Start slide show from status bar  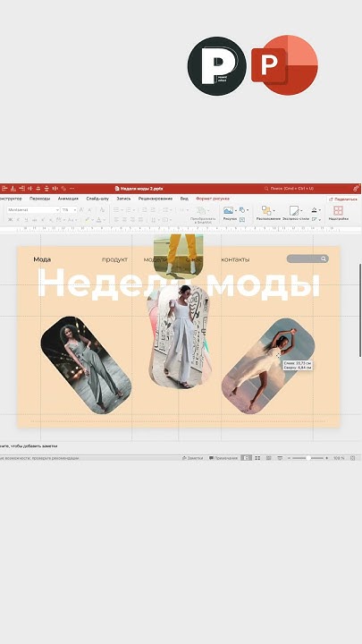[x=280, y=458]
